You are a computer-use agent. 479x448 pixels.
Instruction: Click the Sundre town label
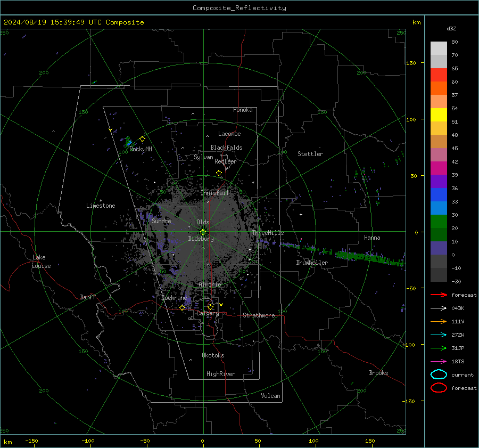point(161,221)
